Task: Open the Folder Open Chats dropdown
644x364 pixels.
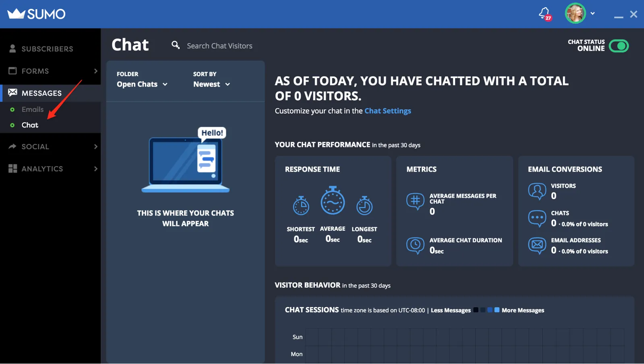Action: click(142, 84)
